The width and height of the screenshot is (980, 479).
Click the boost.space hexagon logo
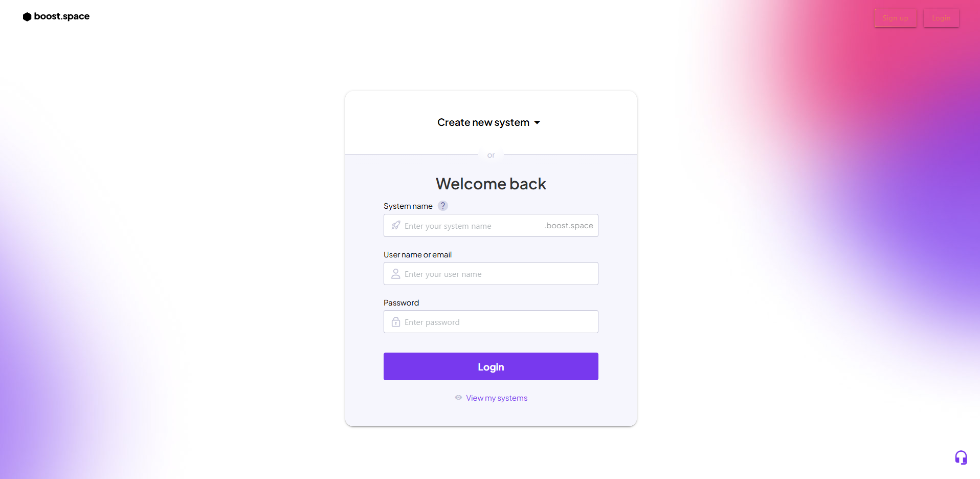pos(27,17)
